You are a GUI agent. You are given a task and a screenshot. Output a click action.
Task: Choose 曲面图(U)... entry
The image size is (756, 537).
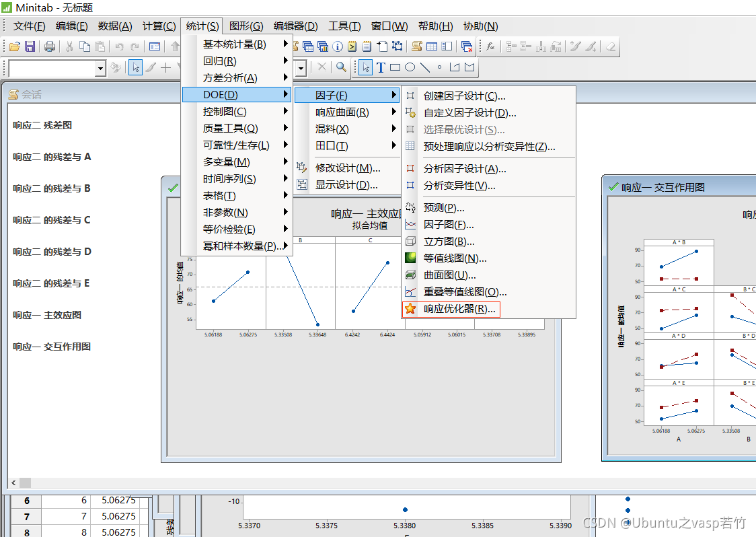click(x=489, y=275)
